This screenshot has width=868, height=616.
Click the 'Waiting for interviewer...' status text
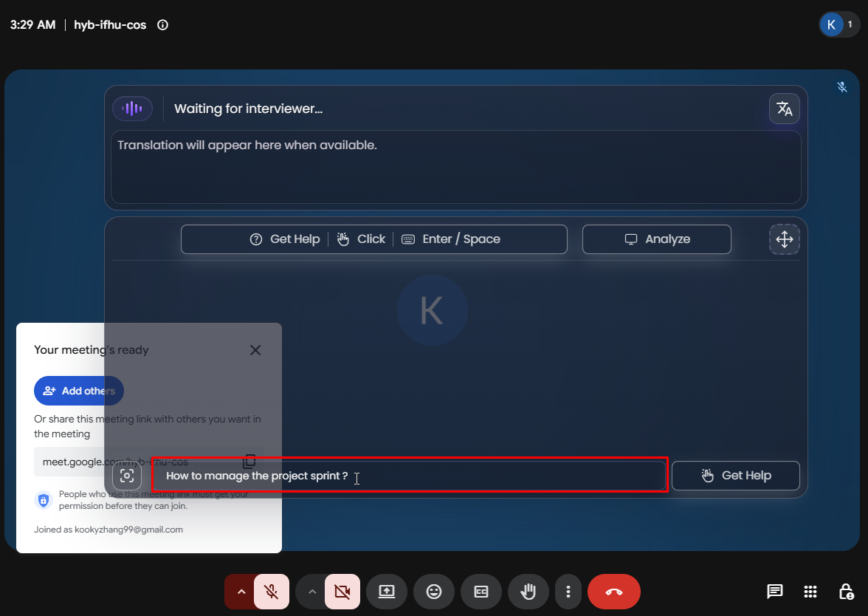(x=249, y=109)
